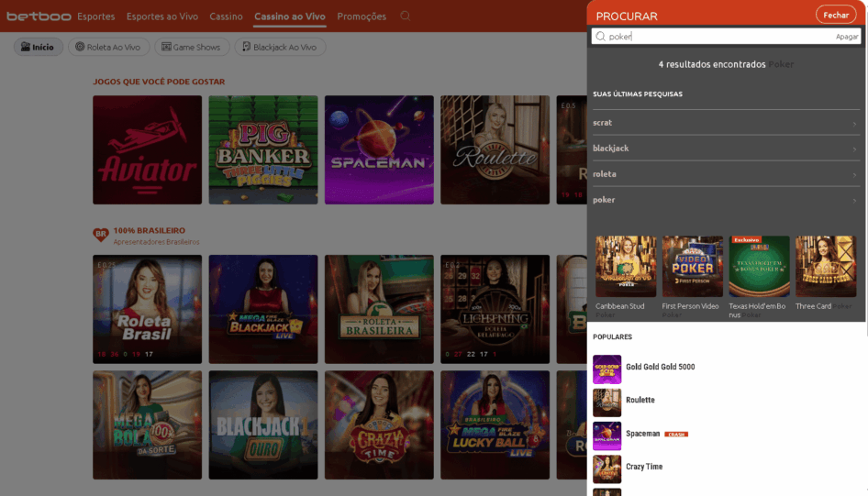Open the Roleta Brasileira table tile

tap(379, 309)
